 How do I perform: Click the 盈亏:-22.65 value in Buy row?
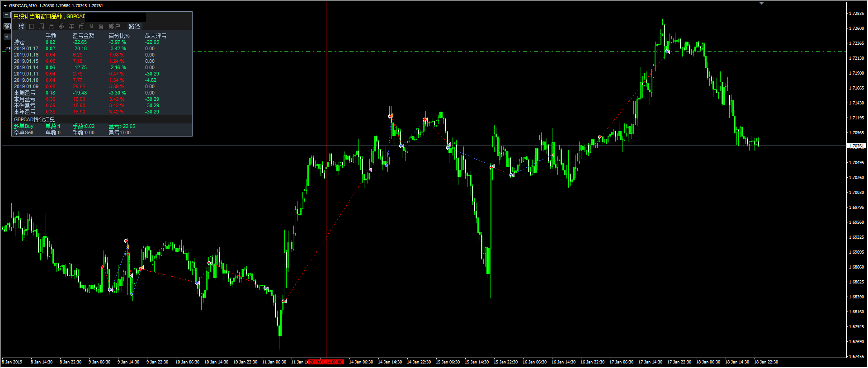point(122,126)
